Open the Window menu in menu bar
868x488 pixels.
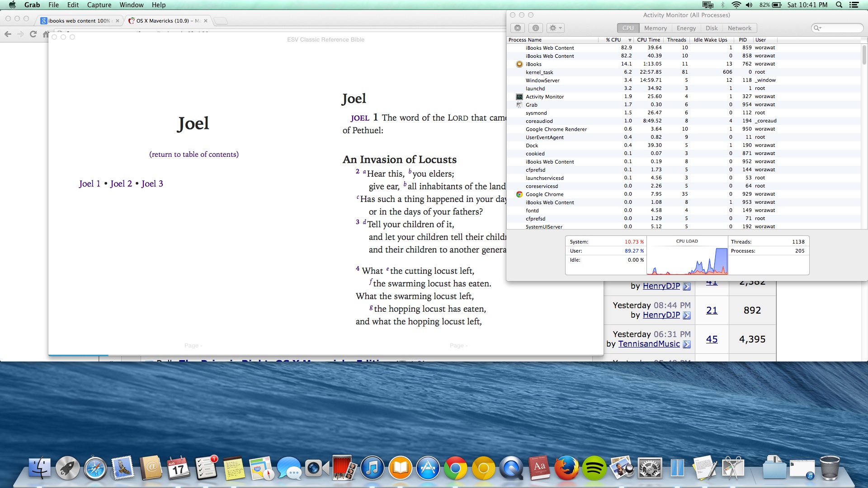132,5
